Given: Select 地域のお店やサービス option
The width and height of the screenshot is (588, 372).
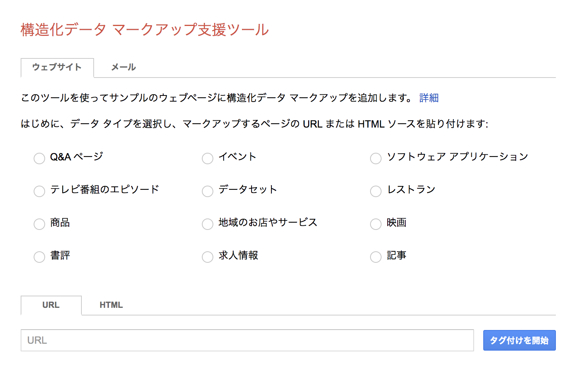Looking at the screenshot, I should click(x=208, y=224).
